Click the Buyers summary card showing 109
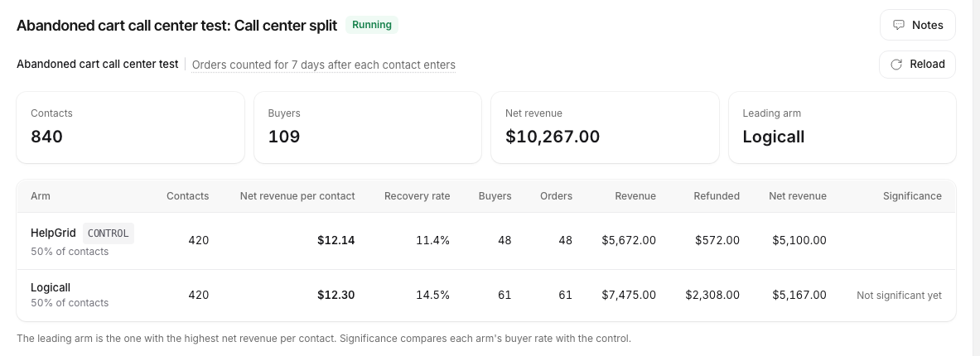Screen dimensions: 980x356 (x=368, y=127)
